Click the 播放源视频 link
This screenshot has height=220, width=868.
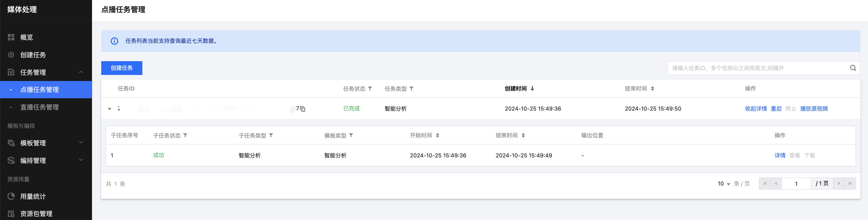pos(814,109)
